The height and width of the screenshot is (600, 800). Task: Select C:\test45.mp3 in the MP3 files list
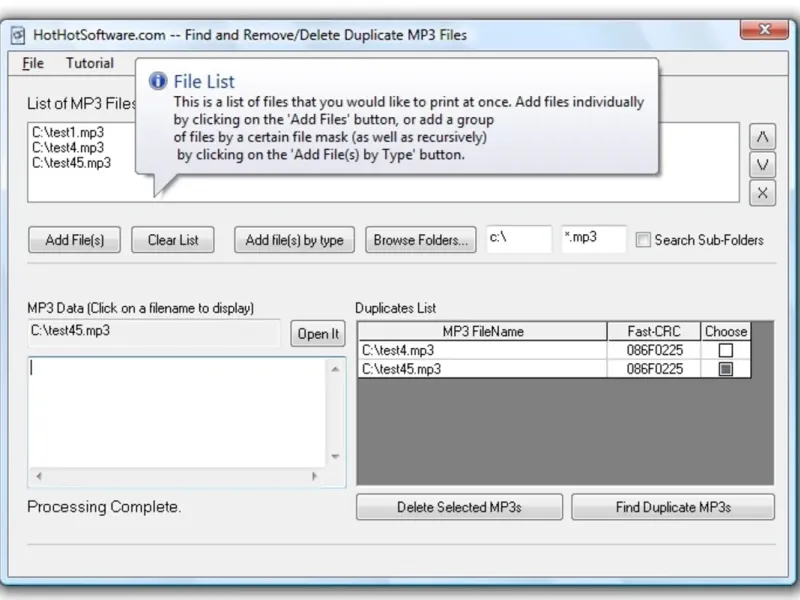tap(71, 163)
